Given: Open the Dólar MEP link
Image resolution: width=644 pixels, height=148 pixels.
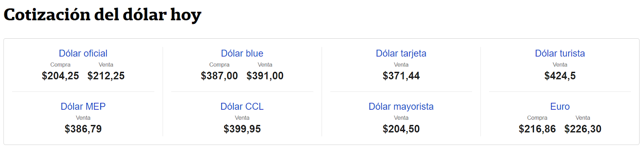Looking at the screenshot, I should coord(83,106).
